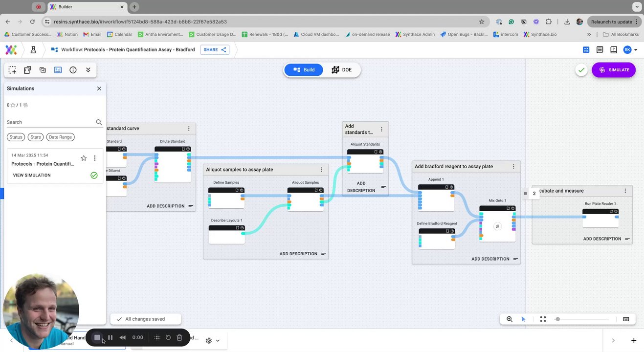Open the standard curve group three-dot menu
The image size is (644, 352).
[189, 129]
